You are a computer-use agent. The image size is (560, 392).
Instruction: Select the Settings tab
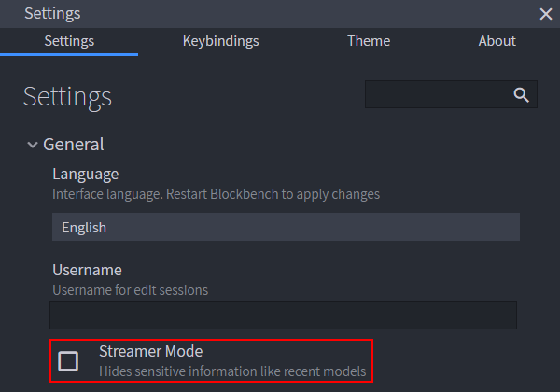click(69, 41)
